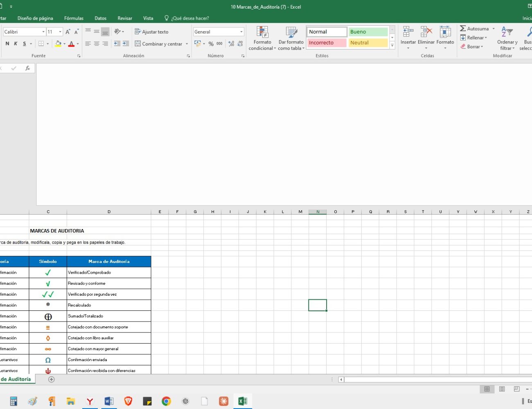Image resolution: width=532 pixels, height=409 pixels.
Task: Open the Calibri font name dropdown
Action: [x=43, y=31]
